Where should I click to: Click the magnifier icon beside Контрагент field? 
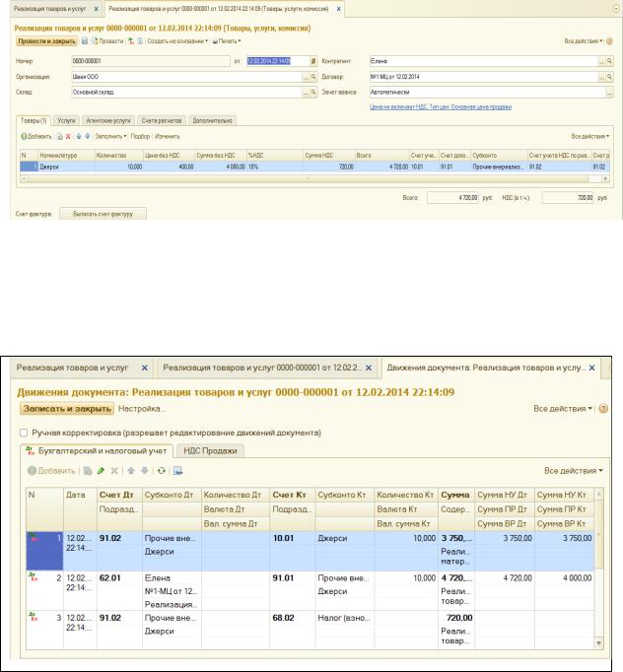pyautogui.click(x=609, y=61)
